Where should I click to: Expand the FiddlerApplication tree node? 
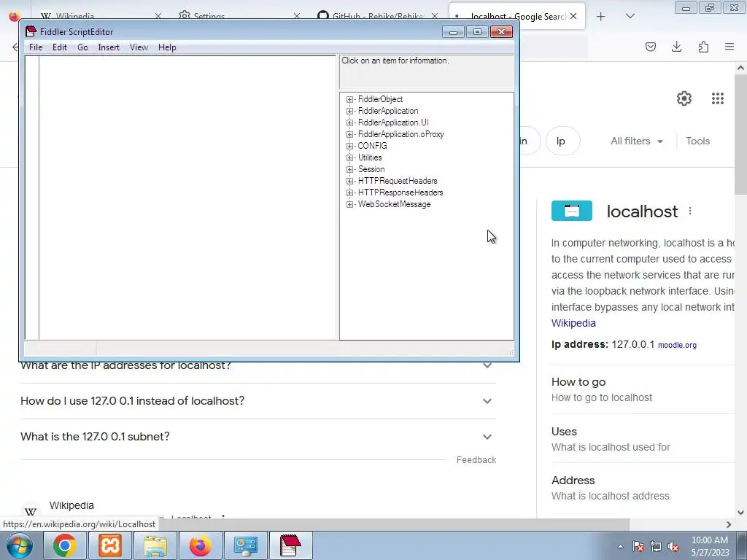tap(349, 111)
